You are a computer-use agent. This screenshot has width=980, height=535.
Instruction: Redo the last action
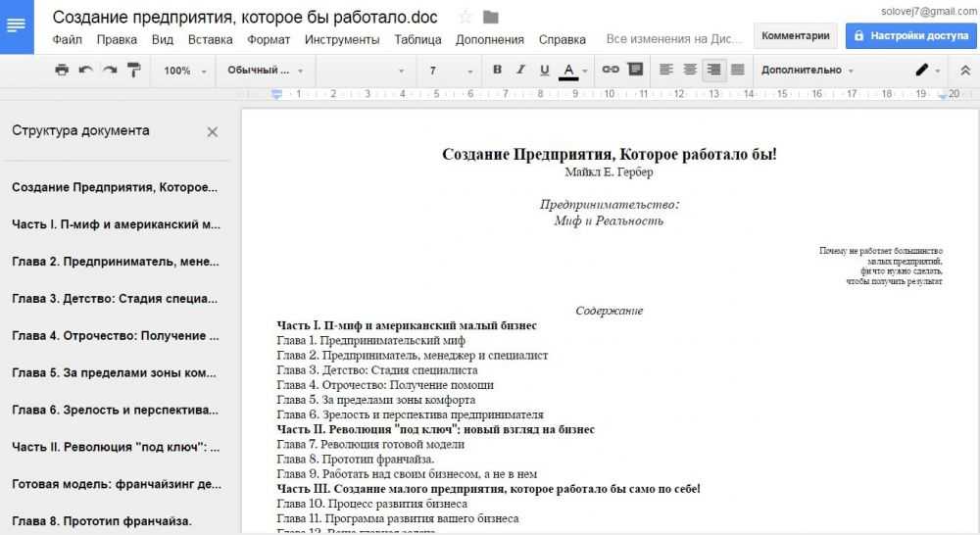(x=110, y=70)
